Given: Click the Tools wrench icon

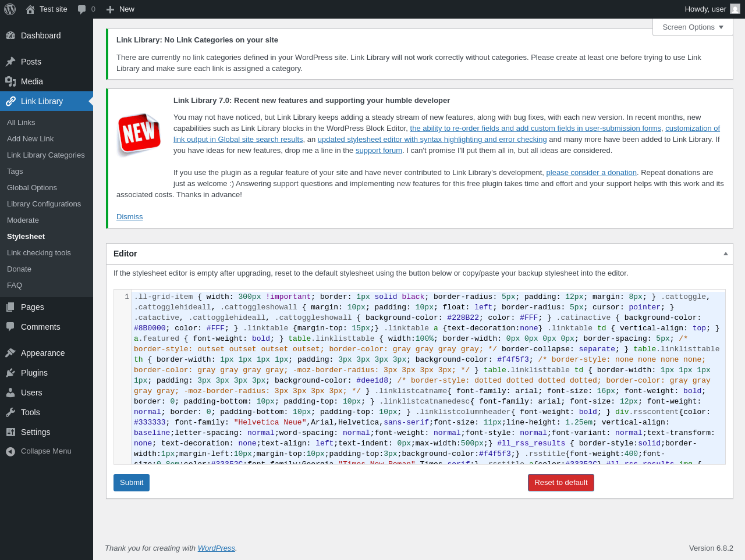Looking at the screenshot, I should 10,412.
